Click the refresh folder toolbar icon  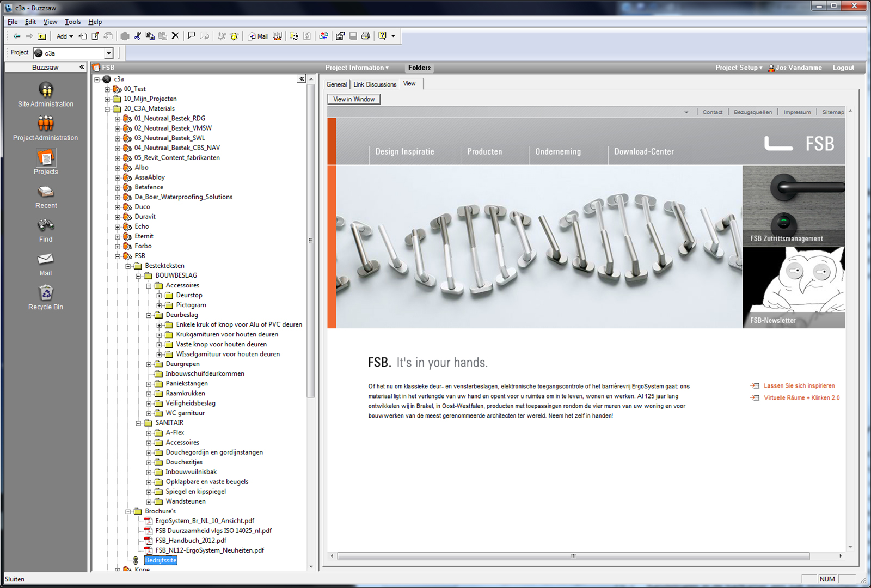294,36
